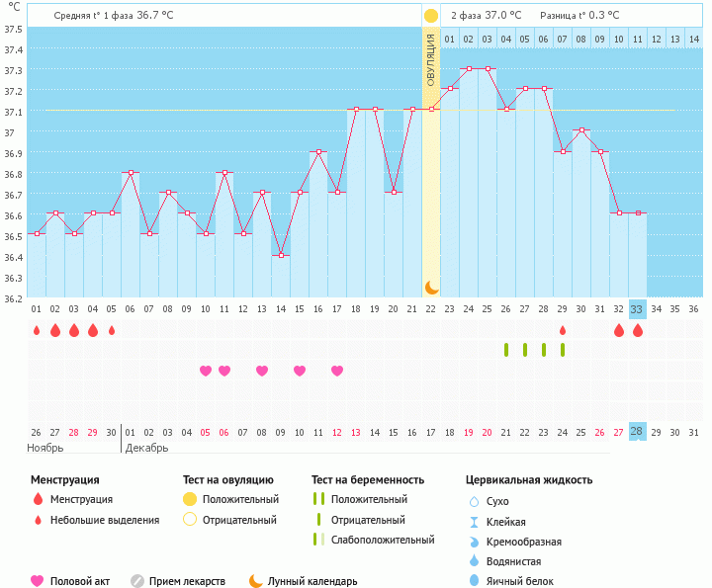This screenshot has height=588, width=712.
Task: Click the orange crescent moon in the ovulation column
Action: pos(431,287)
